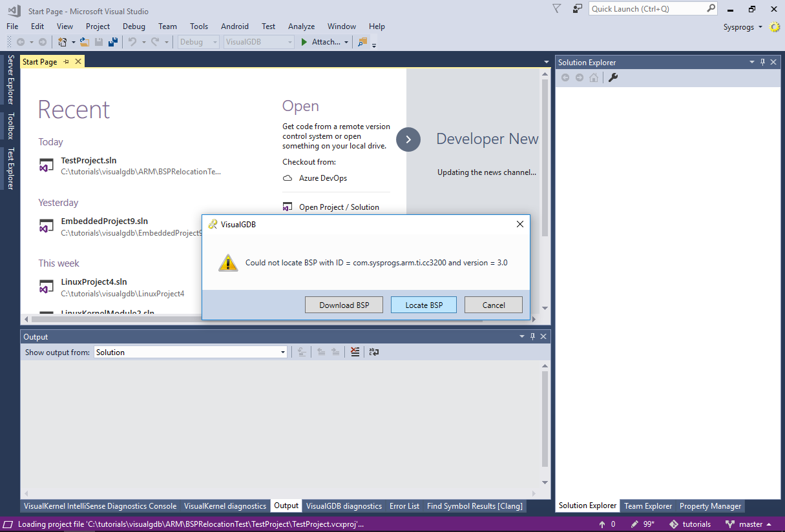The width and height of the screenshot is (785, 532).
Task: Switch to the Error List tab
Action: pos(404,506)
